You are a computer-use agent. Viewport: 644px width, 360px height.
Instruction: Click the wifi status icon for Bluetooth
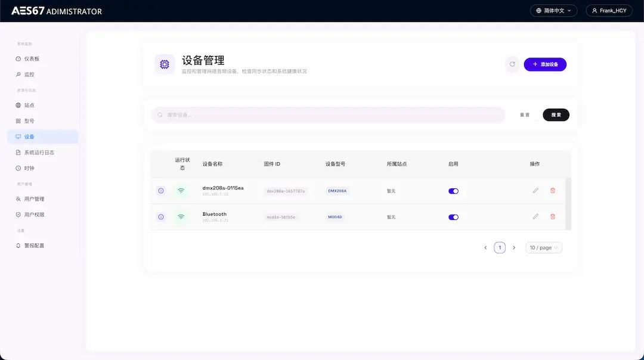pyautogui.click(x=181, y=217)
